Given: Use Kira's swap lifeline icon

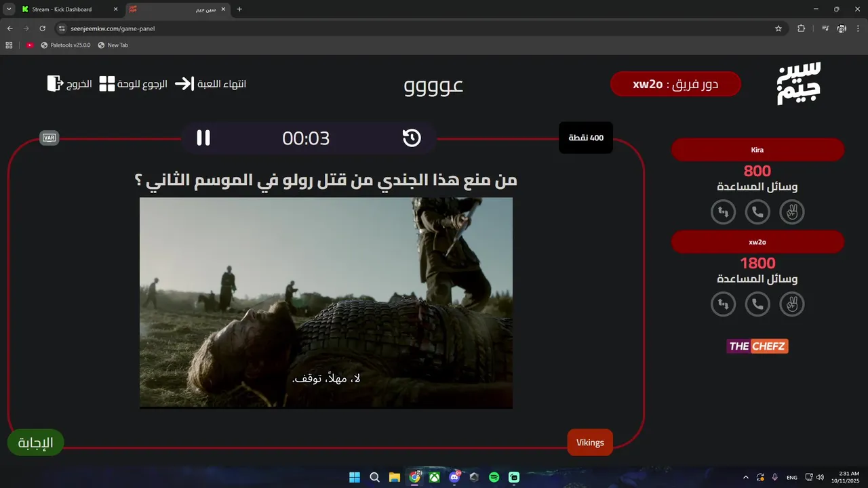Looking at the screenshot, I should [723, 212].
